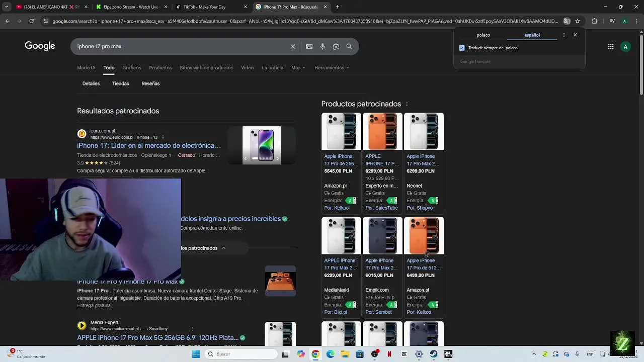
Task: Click the Windows taskbar 'Buscar' search box
Action: tap(242, 354)
